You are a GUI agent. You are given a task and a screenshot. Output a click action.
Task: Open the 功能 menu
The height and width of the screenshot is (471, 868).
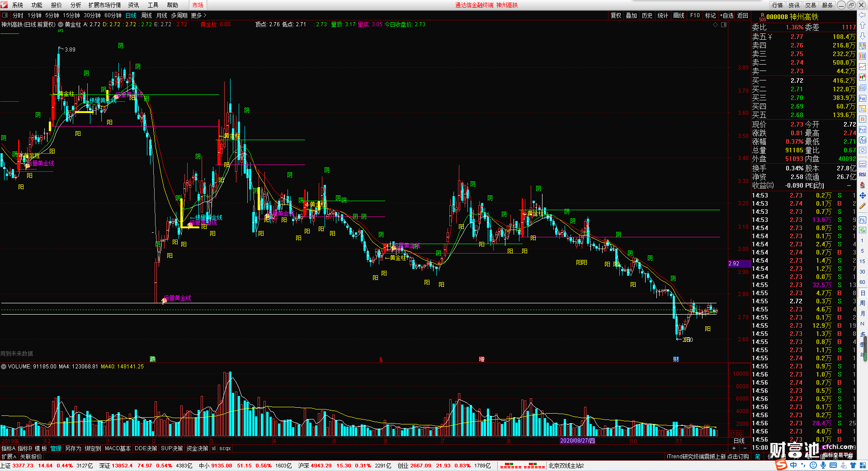[x=37, y=5]
